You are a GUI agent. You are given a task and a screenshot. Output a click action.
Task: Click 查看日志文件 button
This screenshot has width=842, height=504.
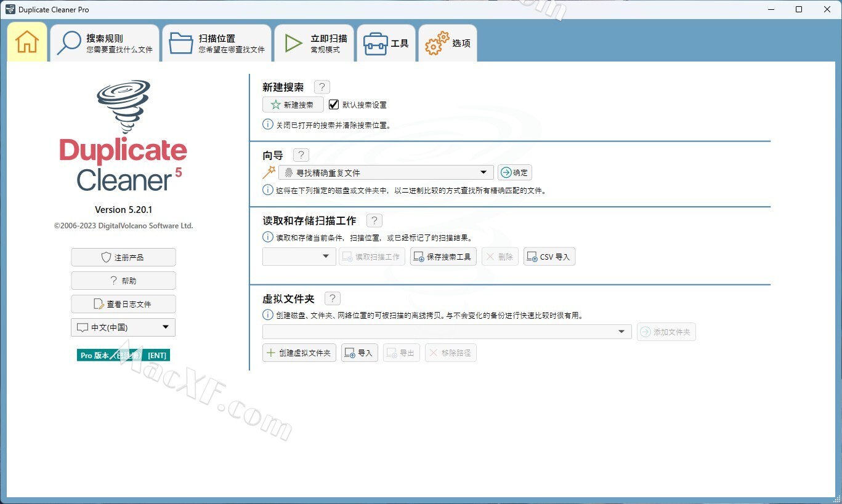[x=123, y=304]
